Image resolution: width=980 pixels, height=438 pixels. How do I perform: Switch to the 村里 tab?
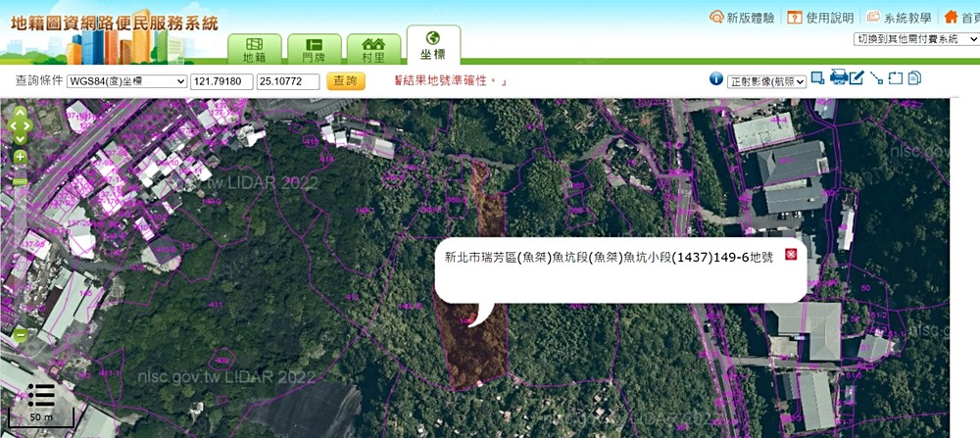pos(373,50)
